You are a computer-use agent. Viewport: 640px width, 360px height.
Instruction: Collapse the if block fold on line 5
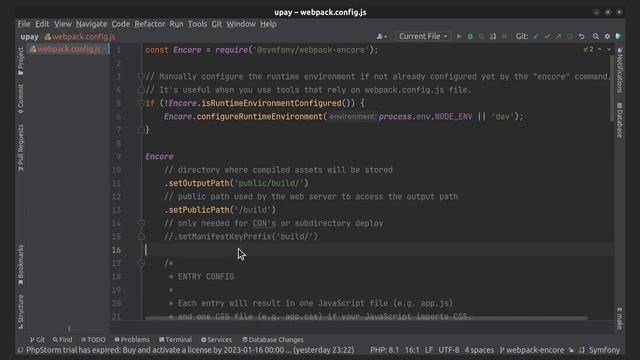tap(141, 103)
